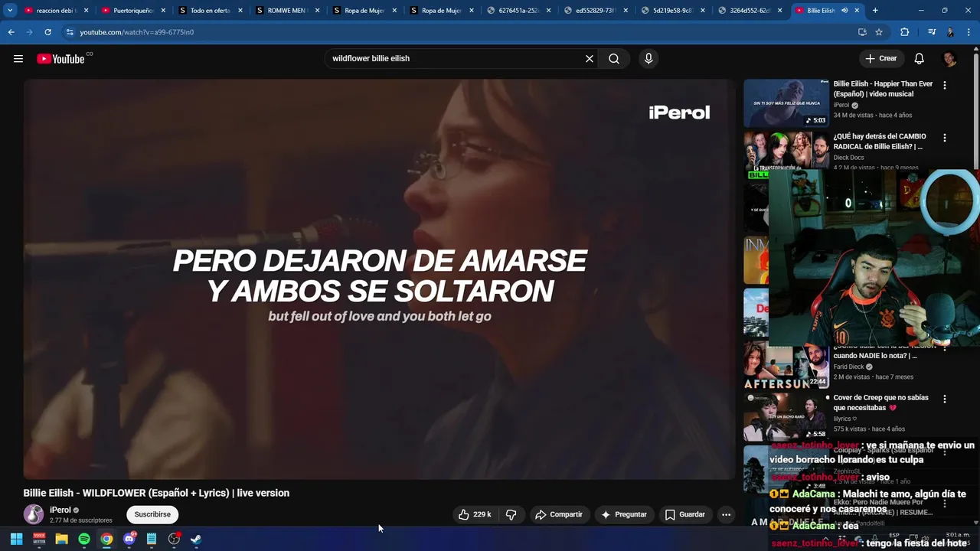
Task: Open the more actions ellipsis under the video
Action: pos(726,515)
